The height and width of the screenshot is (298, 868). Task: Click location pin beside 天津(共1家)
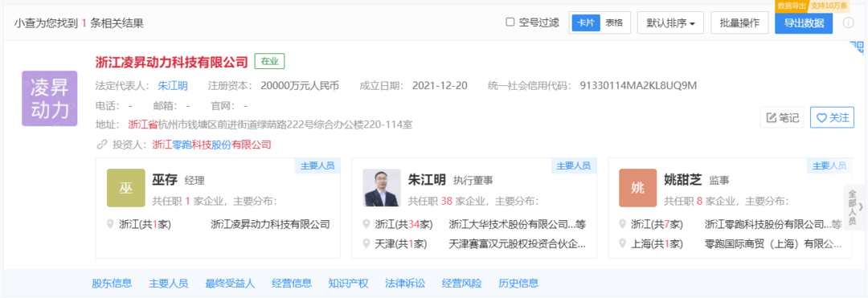[366, 243]
